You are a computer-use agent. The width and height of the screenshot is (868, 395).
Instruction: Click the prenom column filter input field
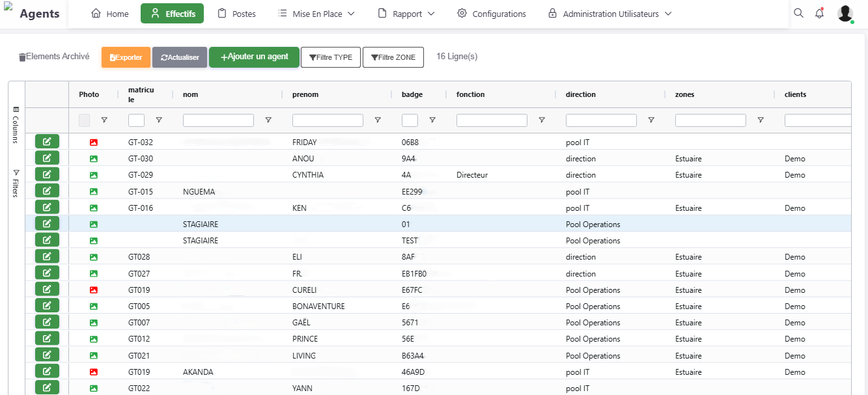pyautogui.click(x=328, y=120)
